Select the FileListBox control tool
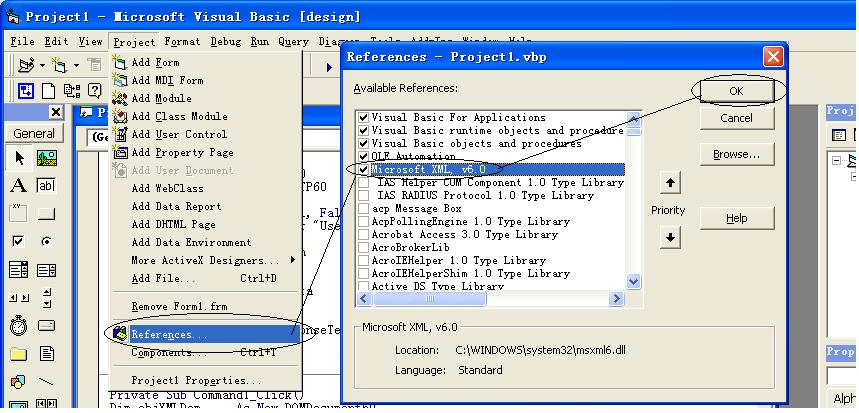859x413 pixels. [x=47, y=354]
